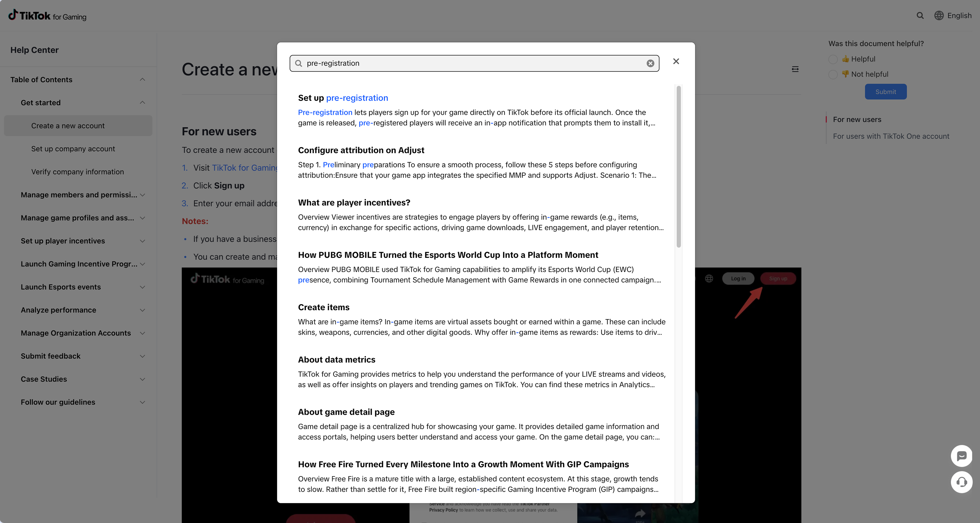The width and height of the screenshot is (980, 523).
Task: Close the search results dialog
Action: point(676,61)
